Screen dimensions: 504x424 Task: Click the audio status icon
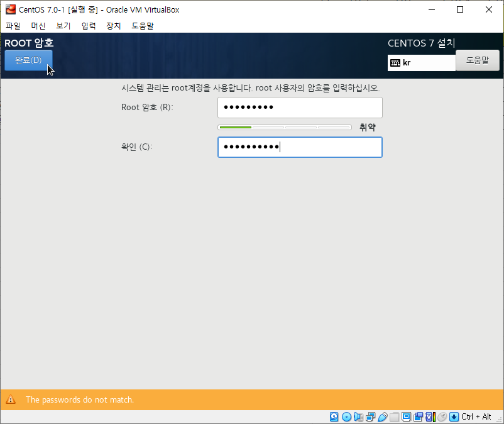coord(359,416)
